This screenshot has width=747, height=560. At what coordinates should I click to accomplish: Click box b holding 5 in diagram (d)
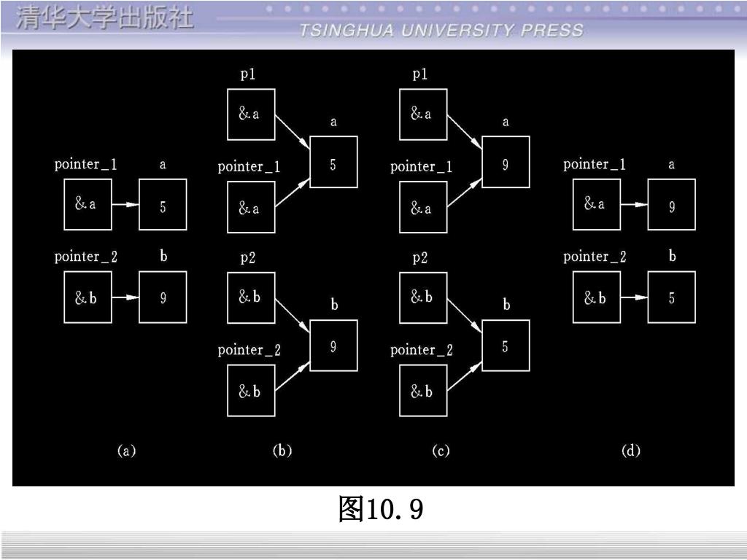tap(672, 297)
